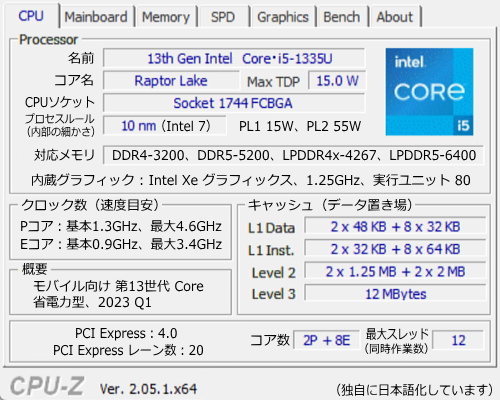
Task: Click the Max TDP label
Action: pos(273,82)
